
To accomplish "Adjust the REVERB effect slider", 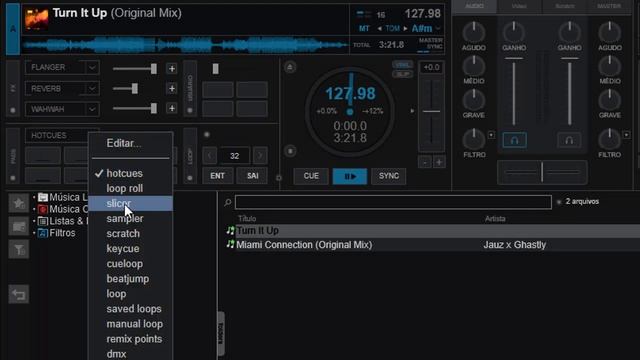I will (135, 89).
